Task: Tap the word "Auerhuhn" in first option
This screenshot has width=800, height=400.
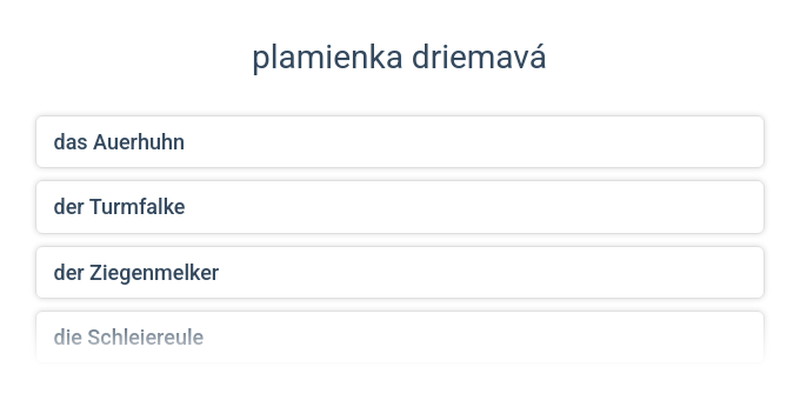Action: pos(138,142)
